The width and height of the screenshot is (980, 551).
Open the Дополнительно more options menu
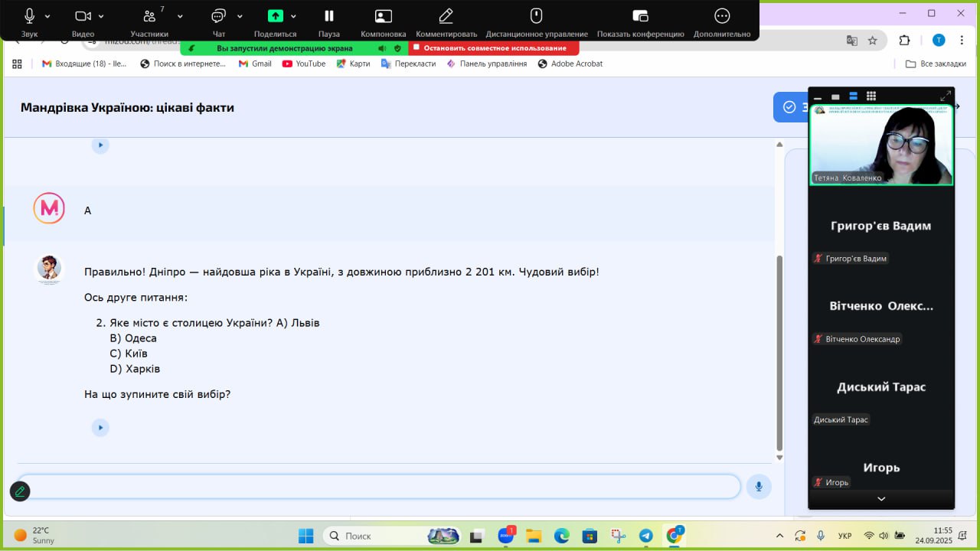click(x=721, y=17)
